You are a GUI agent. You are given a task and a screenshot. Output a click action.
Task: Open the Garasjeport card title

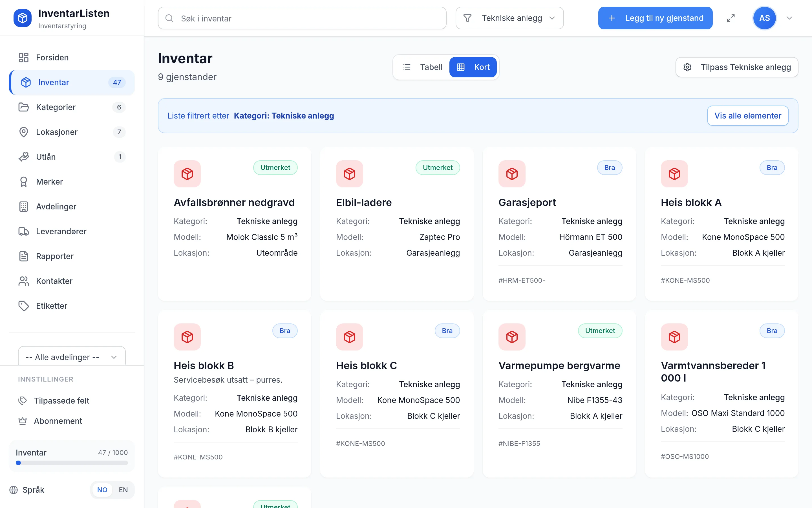(527, 203)
